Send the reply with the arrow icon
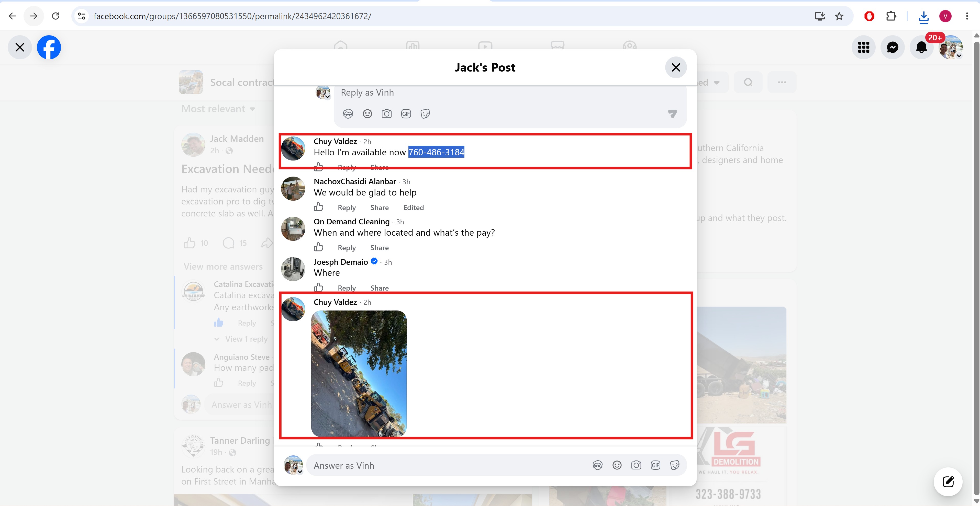This screenshot has width=980, height=506. (x=672, y=114)
